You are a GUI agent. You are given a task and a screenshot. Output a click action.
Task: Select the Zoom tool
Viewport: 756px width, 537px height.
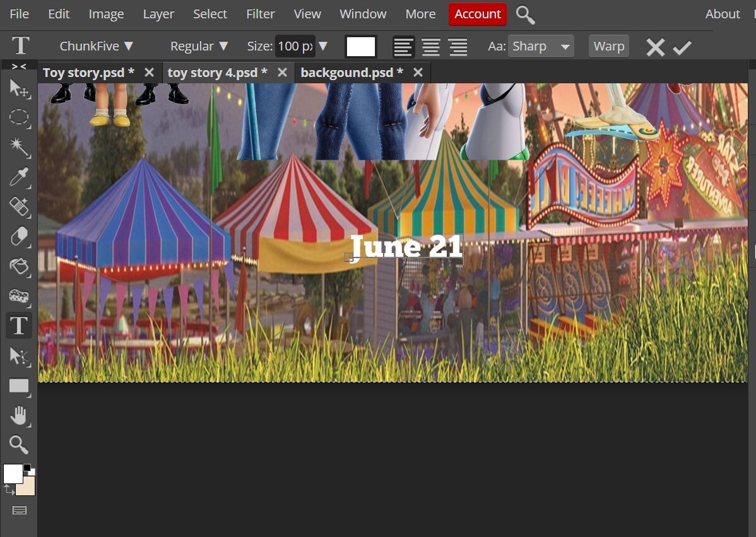[x=19, y=444]
